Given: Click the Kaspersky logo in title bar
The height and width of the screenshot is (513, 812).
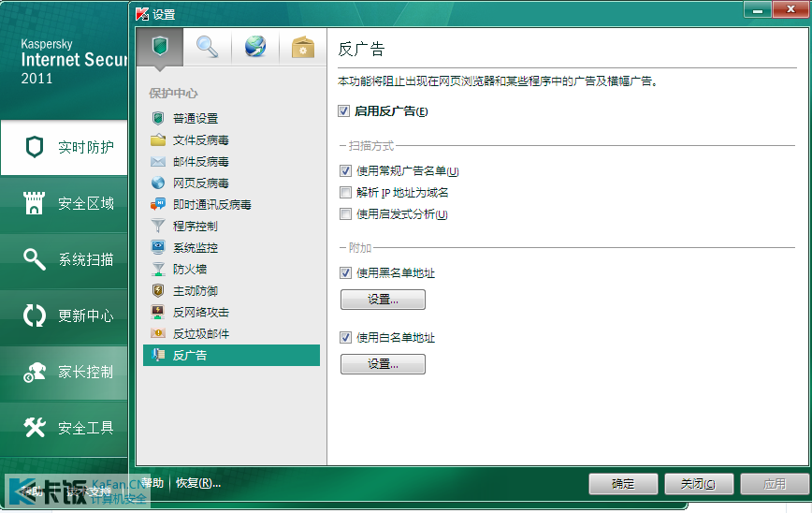Looking at the screenshot, I should point(142,14).
